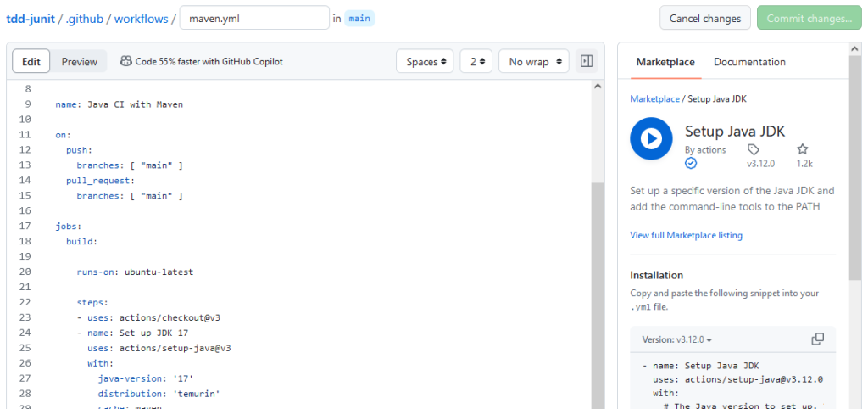
Task: Open View full Marketplace listing link
Action: (x=686, y=235)
